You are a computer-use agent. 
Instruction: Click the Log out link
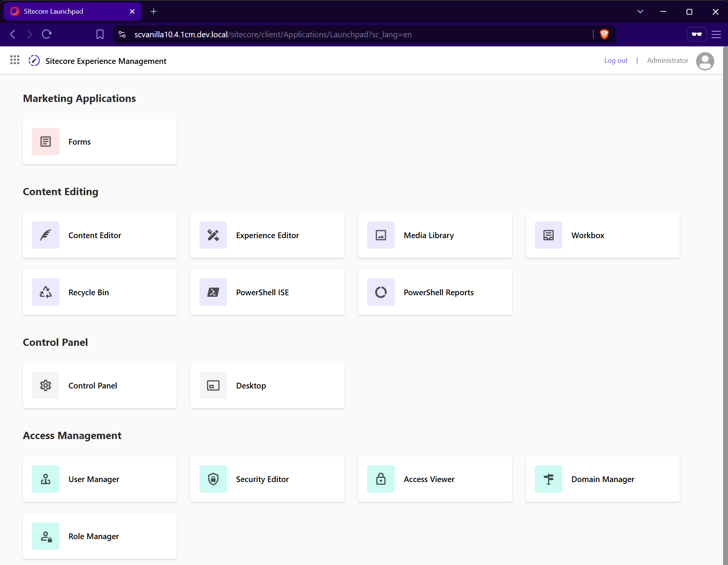[x=615, y=60]
